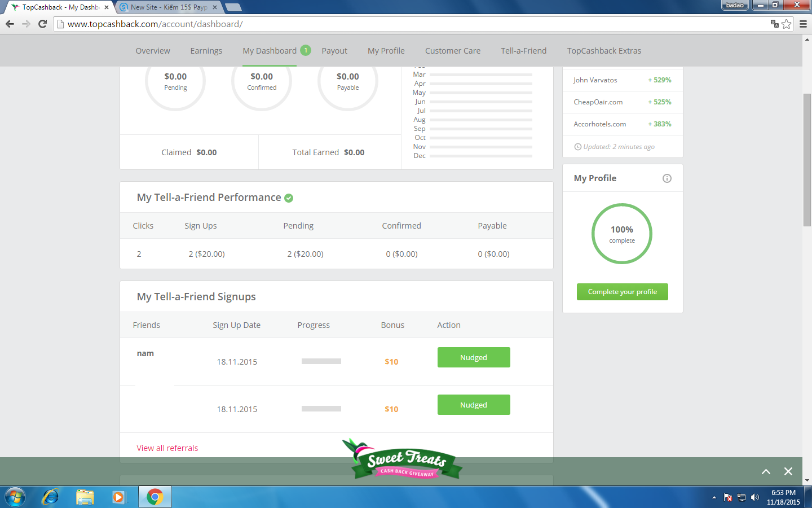Open the network tray icon
The height and width of the screenshot is (508, 812).
coord(742,497)
